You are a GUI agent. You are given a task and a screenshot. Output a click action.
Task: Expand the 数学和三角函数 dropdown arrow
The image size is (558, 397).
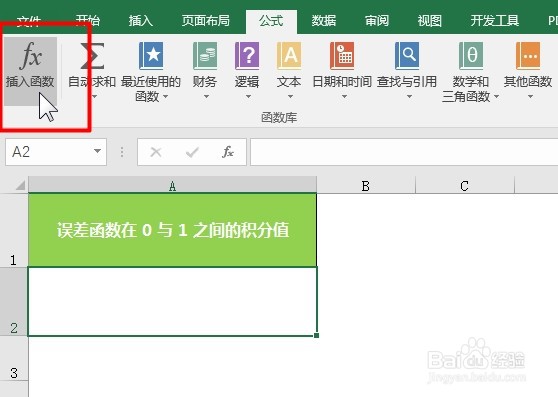496,96
